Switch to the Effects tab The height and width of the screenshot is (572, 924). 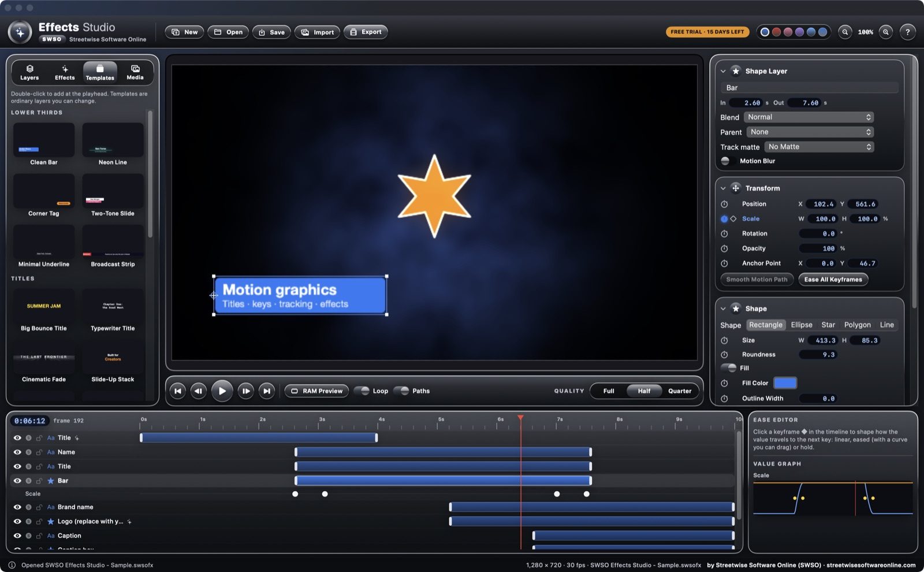[65, 72]
